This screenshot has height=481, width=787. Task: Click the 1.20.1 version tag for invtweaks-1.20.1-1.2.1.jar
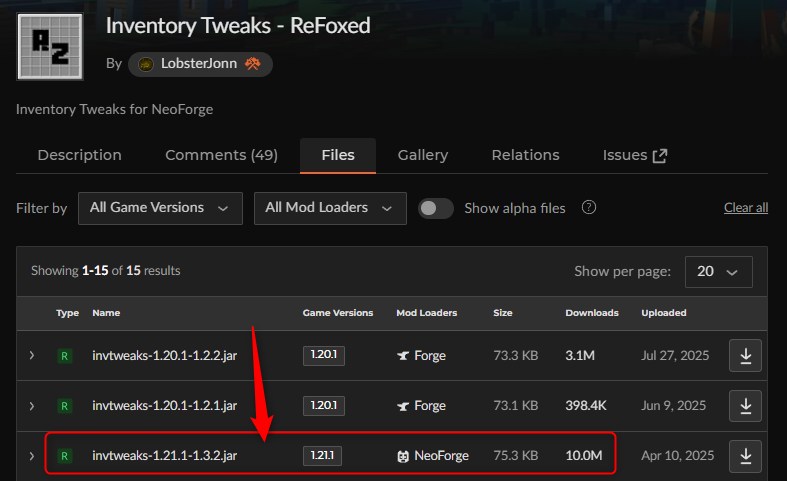tap(324, 405)
